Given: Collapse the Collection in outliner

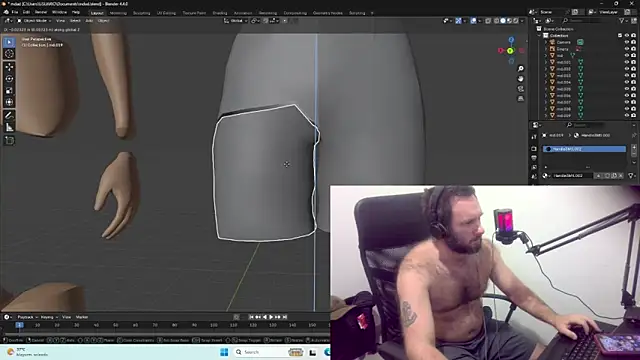Looking at the screenshot, I should pos(539,36).
